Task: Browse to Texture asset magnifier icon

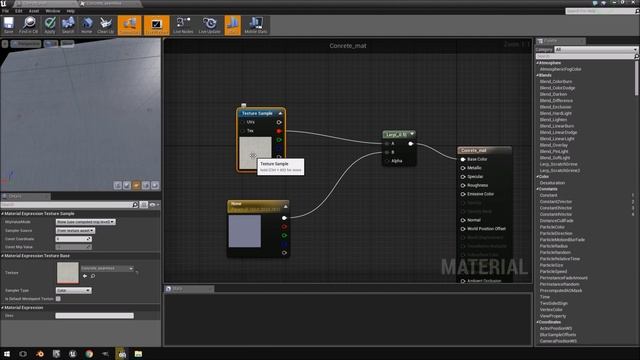Action: pyautogui.click(x=93, y=276)
